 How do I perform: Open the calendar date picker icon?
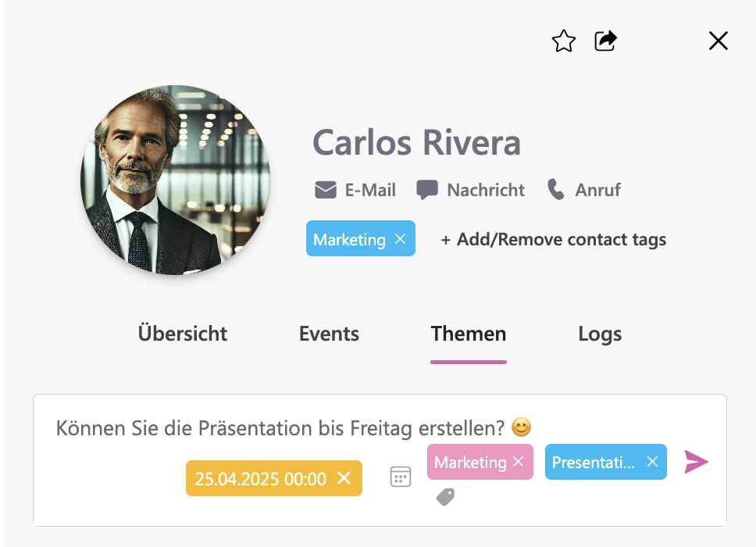(x=400, y=477)
